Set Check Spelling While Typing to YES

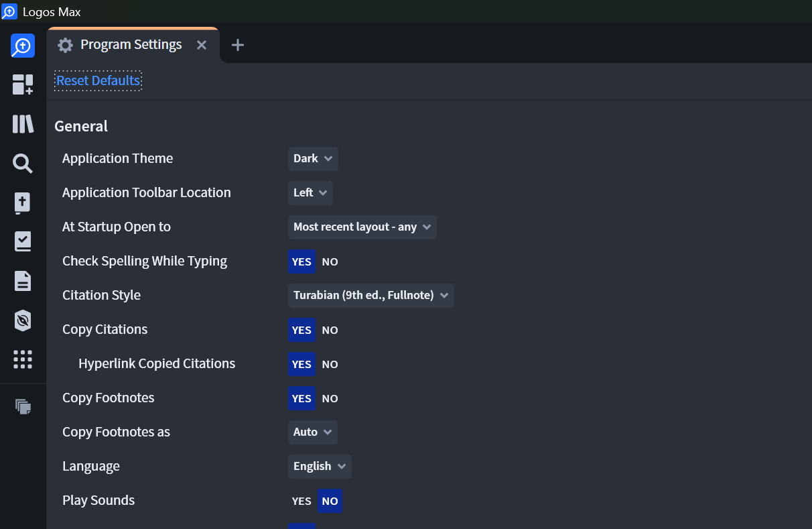[301, 261]
